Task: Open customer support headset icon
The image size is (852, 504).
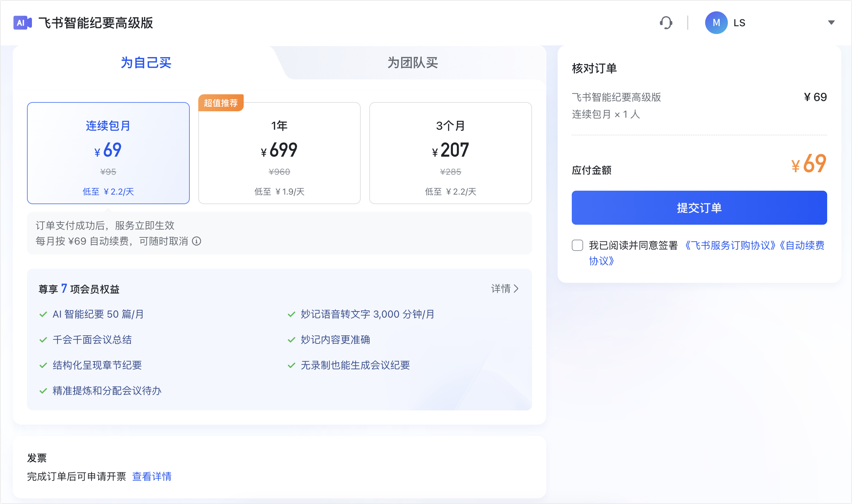Action: coord(666,23)
